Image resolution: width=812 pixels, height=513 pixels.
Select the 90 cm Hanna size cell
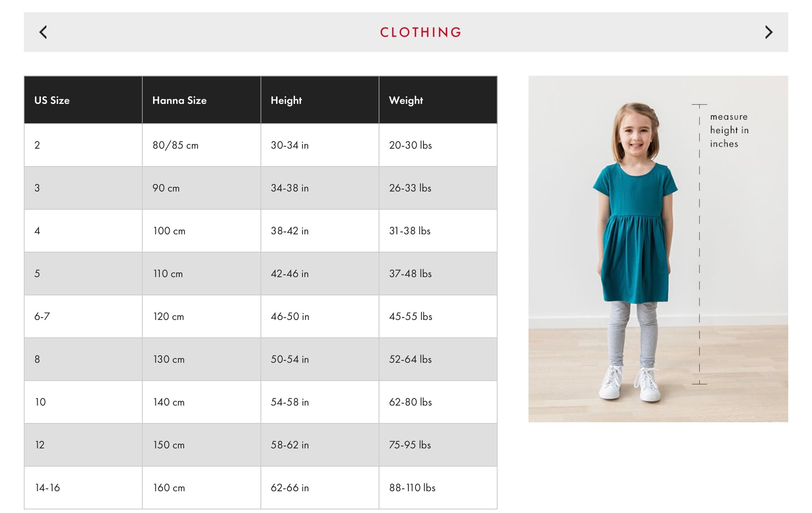[x=166, y=188]
